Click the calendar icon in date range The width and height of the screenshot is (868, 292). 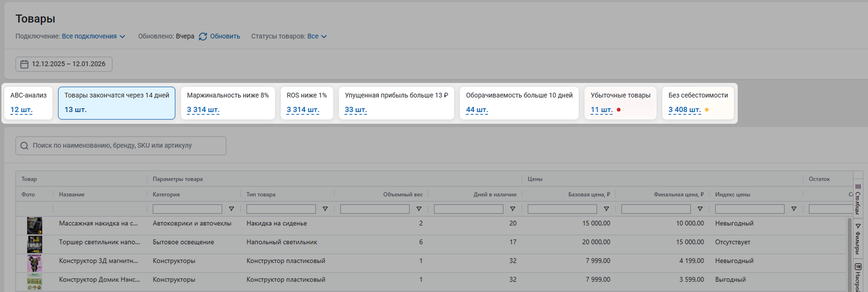click(x=24, y=64)
